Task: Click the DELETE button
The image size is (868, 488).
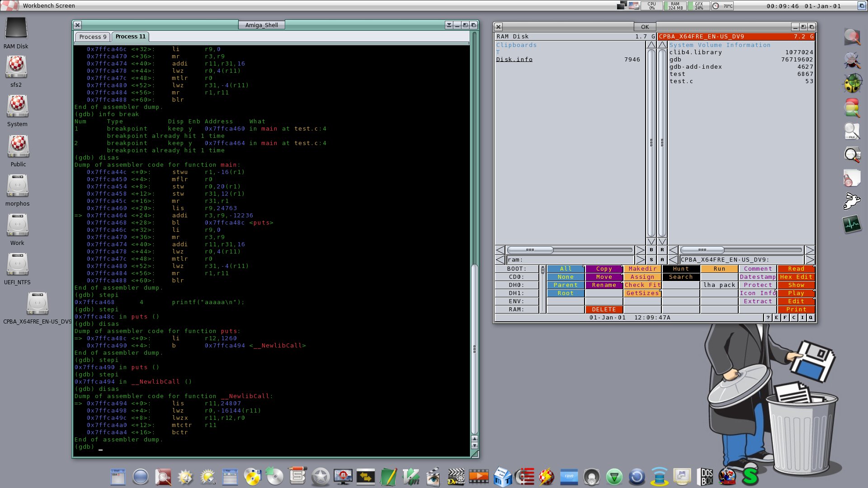Action: click(604, 310)
